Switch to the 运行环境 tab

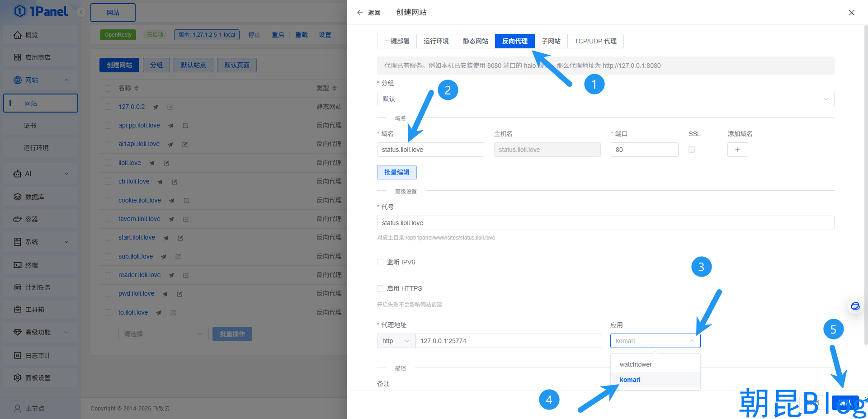click(436, 41)
